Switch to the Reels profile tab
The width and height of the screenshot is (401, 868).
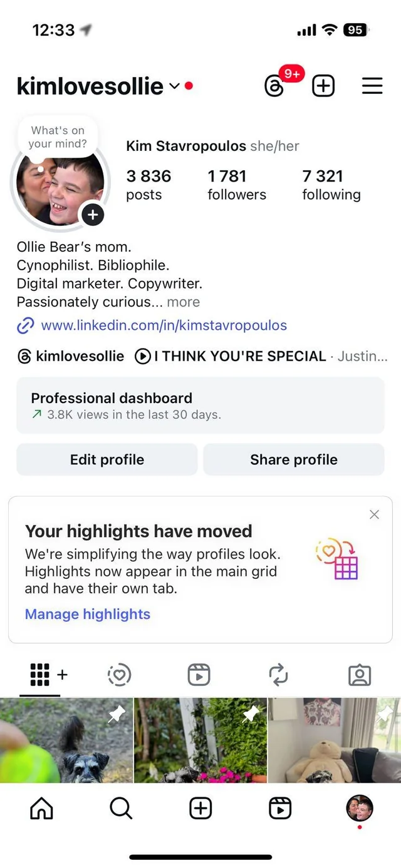[x=199, y=675]
